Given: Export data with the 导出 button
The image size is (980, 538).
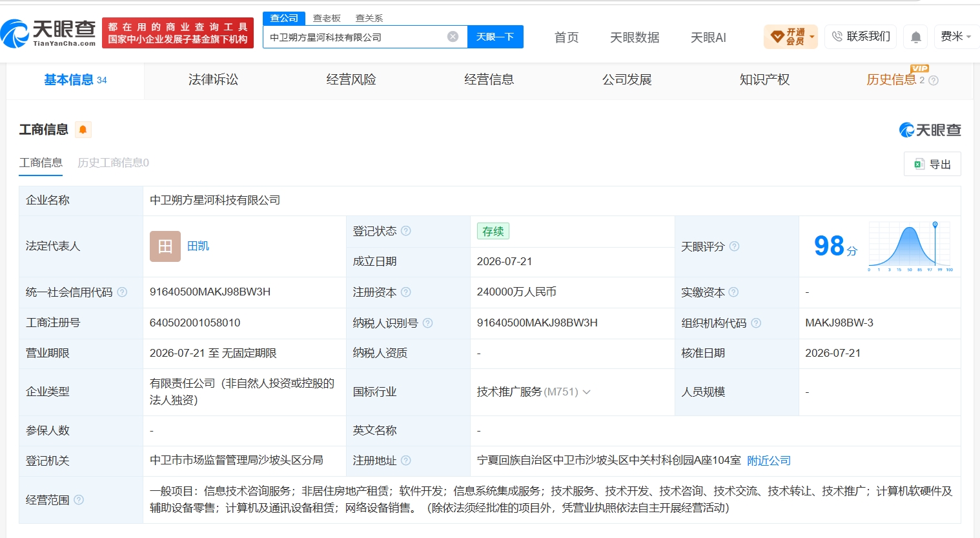Looking at the screenshot, I should (932, 164).
